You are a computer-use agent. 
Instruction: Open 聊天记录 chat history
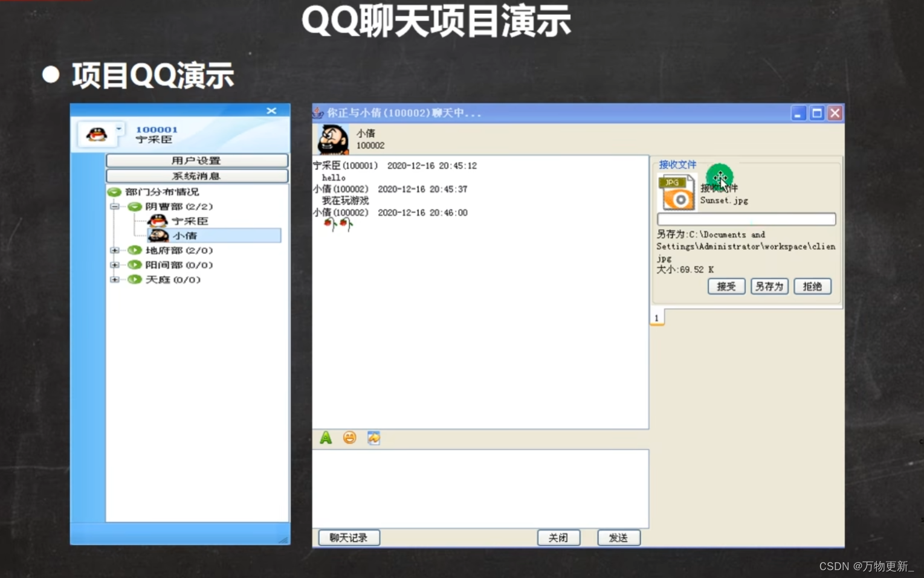pyautogui.click(x=349, y=538)
